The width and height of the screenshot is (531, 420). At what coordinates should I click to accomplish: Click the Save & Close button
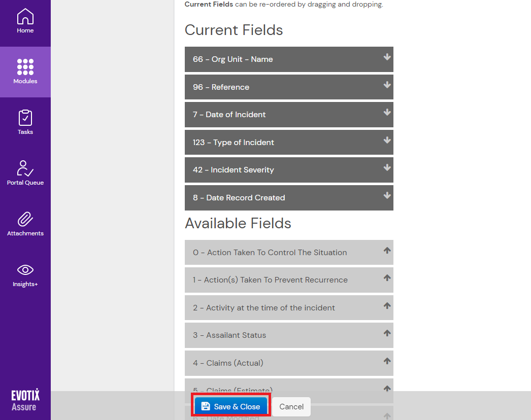coord(231,406)
